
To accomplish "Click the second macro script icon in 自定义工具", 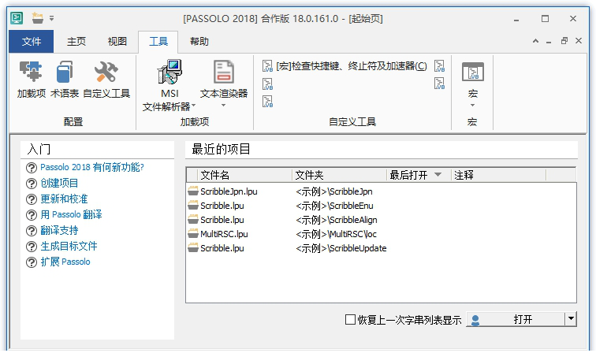I will point(267,84).
